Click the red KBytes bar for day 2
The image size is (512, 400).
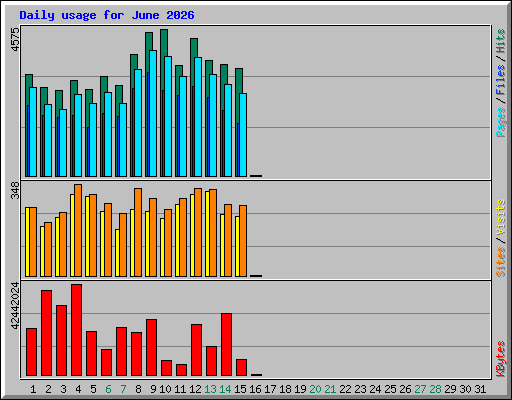coord(46,333)
